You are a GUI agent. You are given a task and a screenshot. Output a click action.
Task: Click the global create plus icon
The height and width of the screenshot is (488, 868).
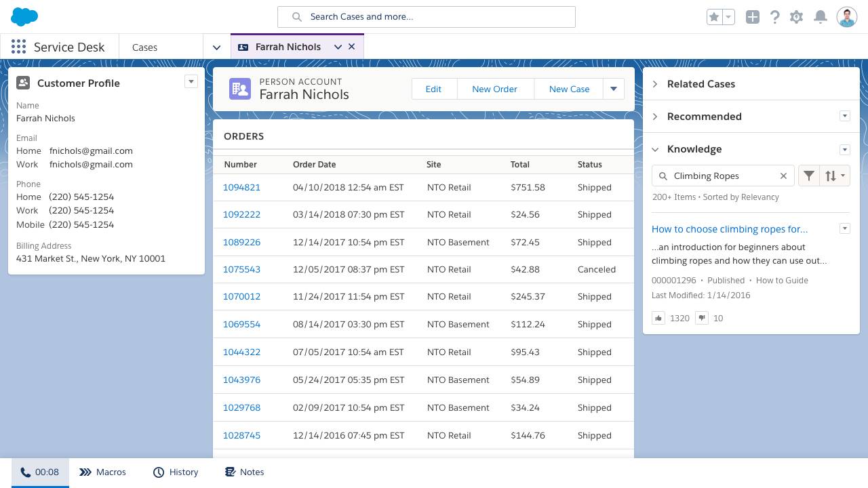753,17
